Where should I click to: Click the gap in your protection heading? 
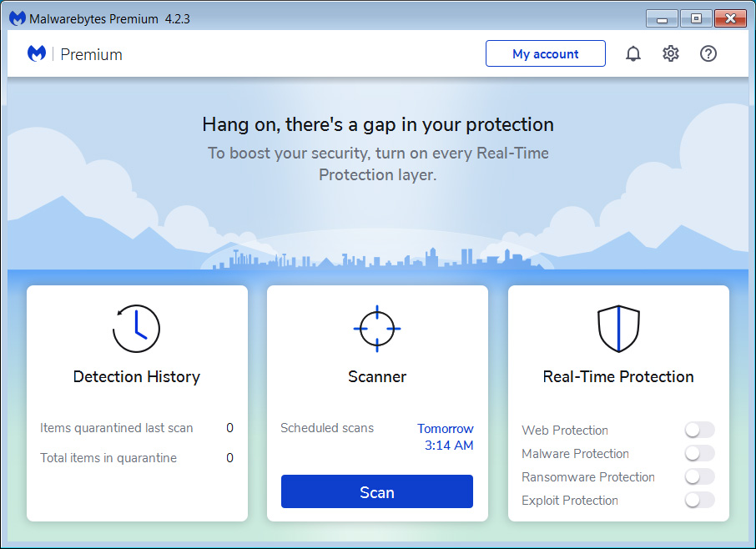pos(378,124)
